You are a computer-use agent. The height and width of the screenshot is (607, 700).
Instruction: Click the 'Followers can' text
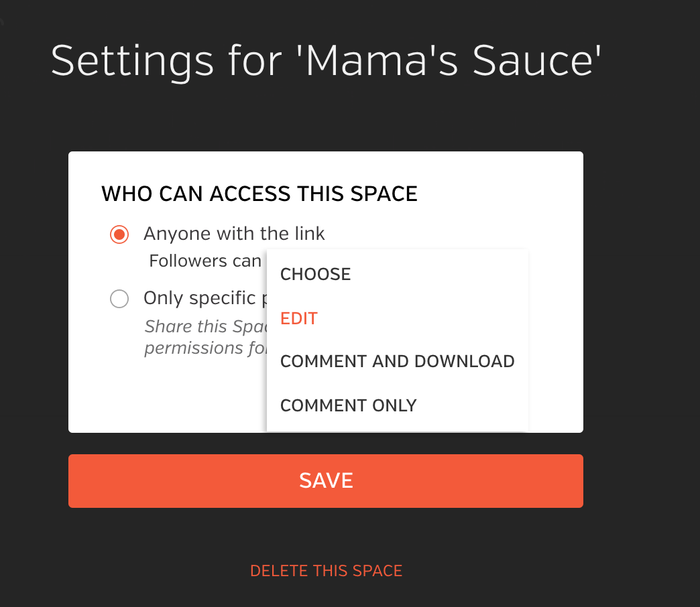click(205, 261)
